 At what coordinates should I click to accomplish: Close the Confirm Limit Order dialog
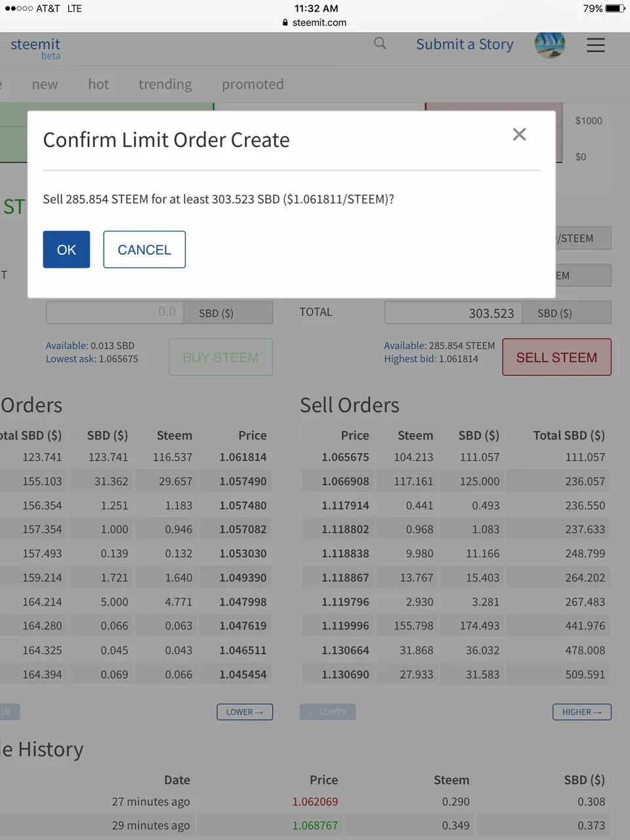tap(519, 135)
